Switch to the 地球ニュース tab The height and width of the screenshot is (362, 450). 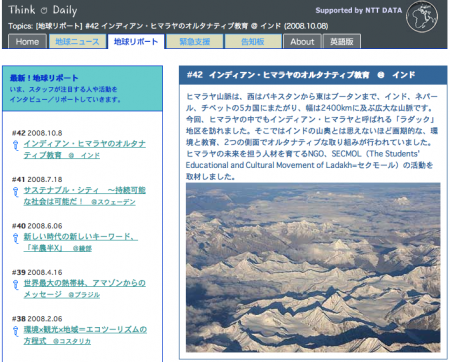[77, 41]
